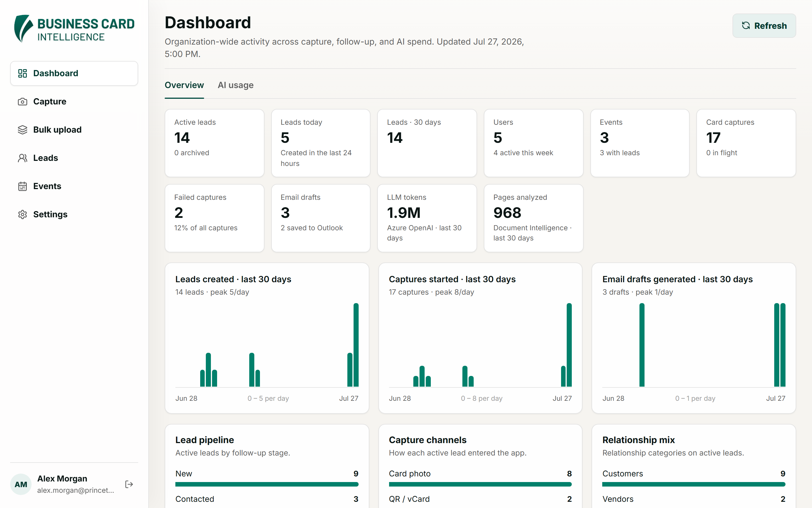Click '3 drafts · peak 1/day' subtitle
812x508 pixels.
[x=637, y=292]
